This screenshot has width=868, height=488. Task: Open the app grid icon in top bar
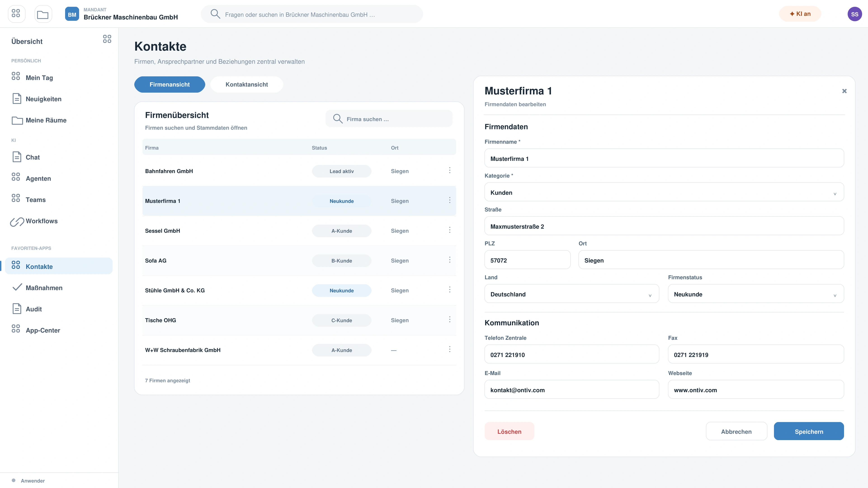tap(16, 14)
